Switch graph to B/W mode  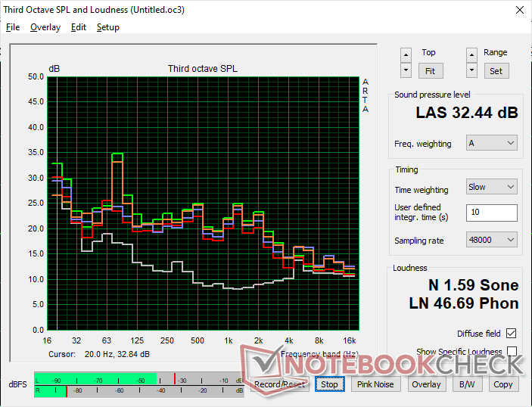point(462,384)
